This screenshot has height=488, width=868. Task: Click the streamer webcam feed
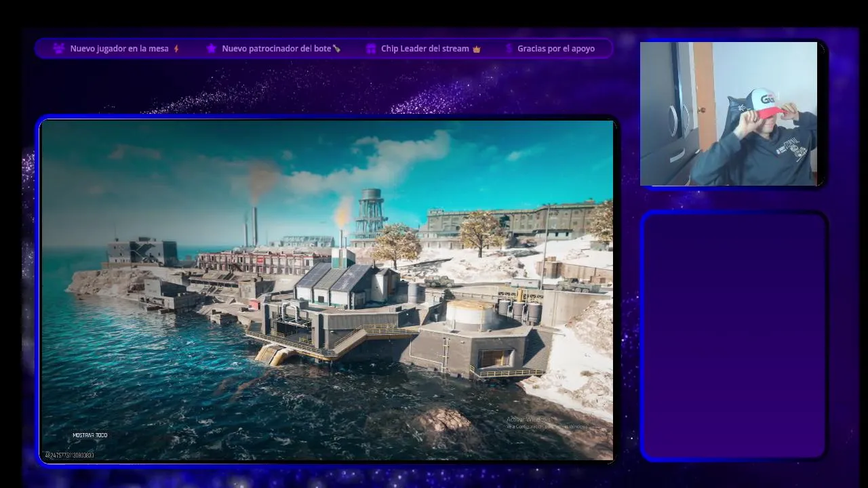point(729,114)
